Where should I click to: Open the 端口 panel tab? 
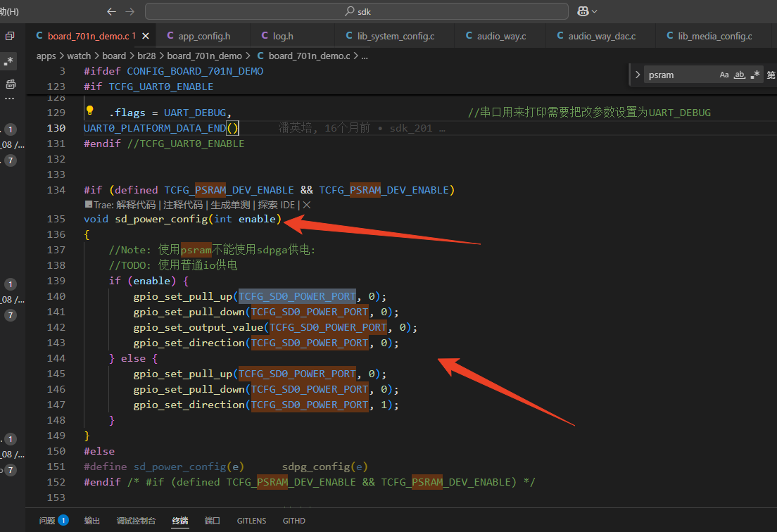213,521
